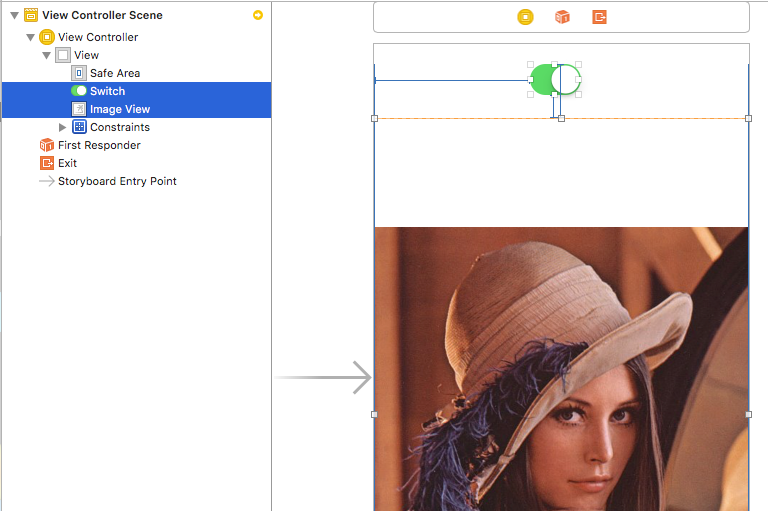Click the View square icon in outline
Screen dimensions: 768x511
coord(63,55)
